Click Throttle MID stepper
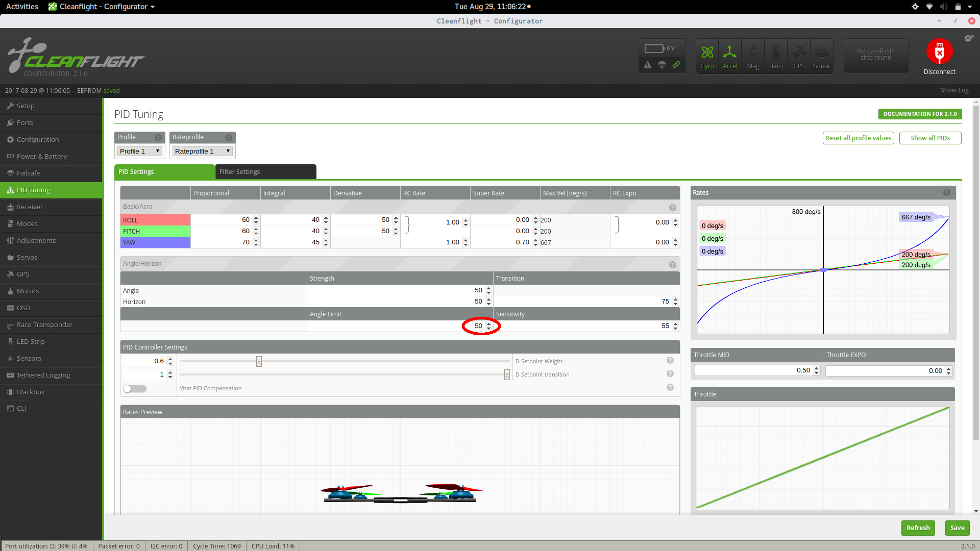Screen dimensions: 980x551 tap(816, 371)
